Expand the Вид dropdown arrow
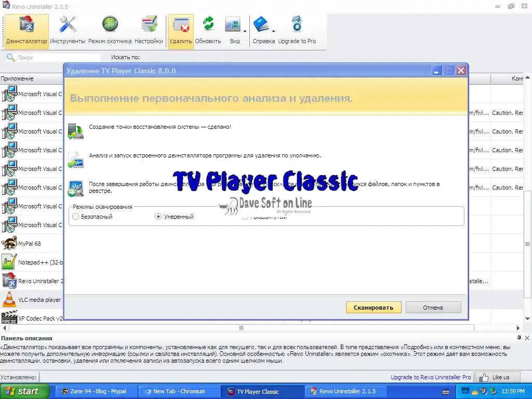Screen dimensions: 532x399 (245, 31)
